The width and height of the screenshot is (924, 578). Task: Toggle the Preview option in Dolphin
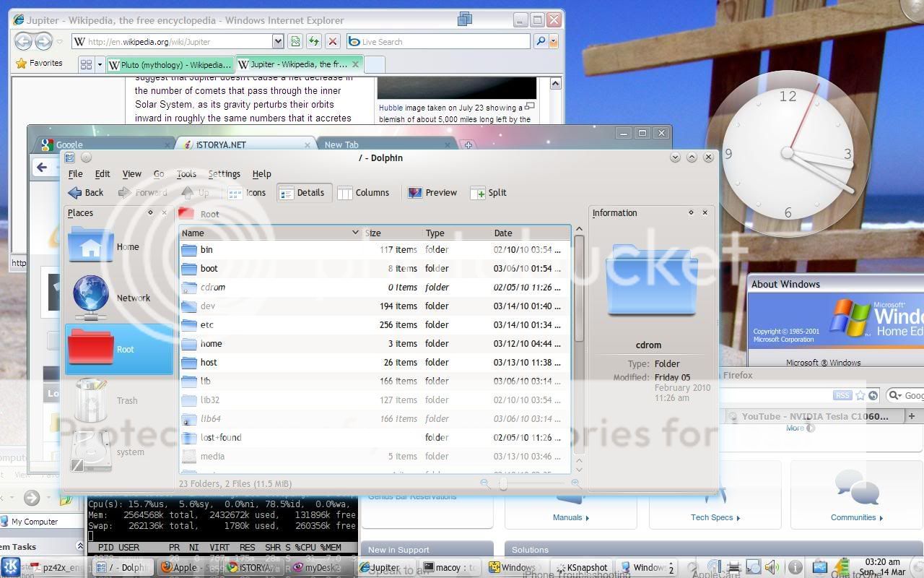[x=432, y=193]
